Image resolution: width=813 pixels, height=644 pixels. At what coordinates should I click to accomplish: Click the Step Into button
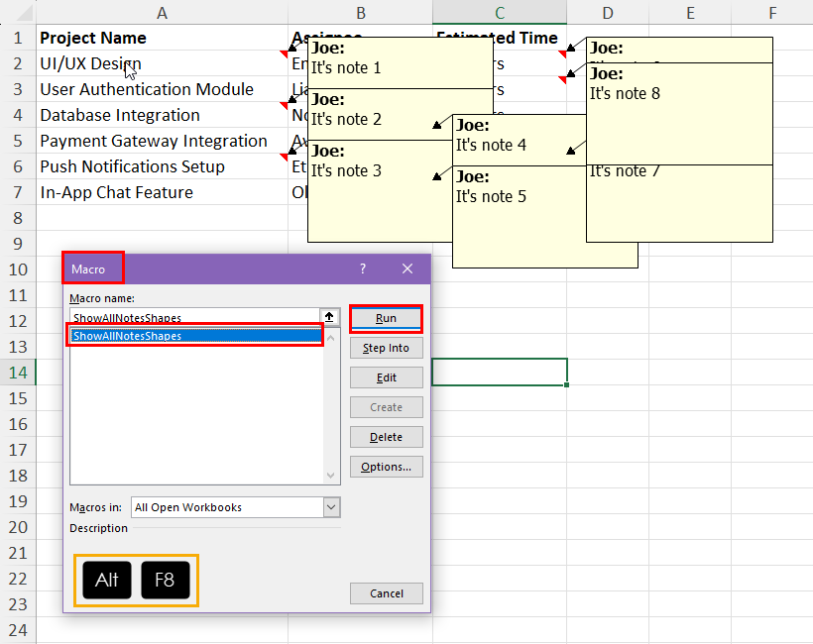[x=387, y=348]
